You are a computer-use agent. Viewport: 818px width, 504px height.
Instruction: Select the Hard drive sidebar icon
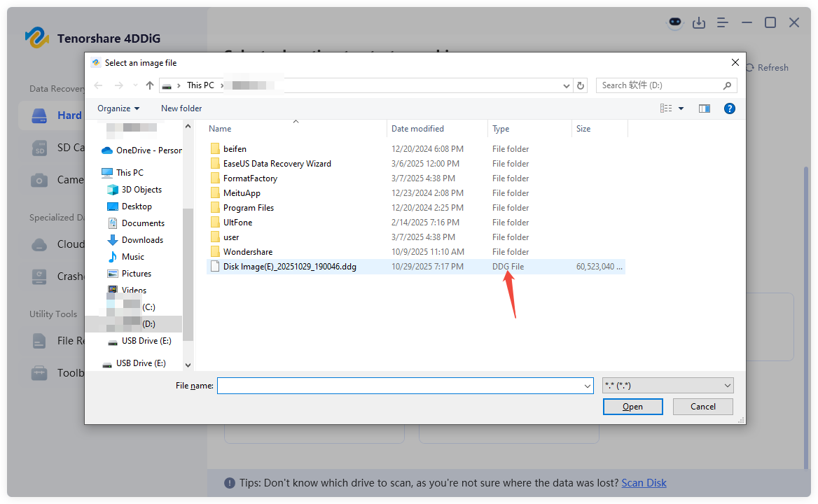point(39,115)
